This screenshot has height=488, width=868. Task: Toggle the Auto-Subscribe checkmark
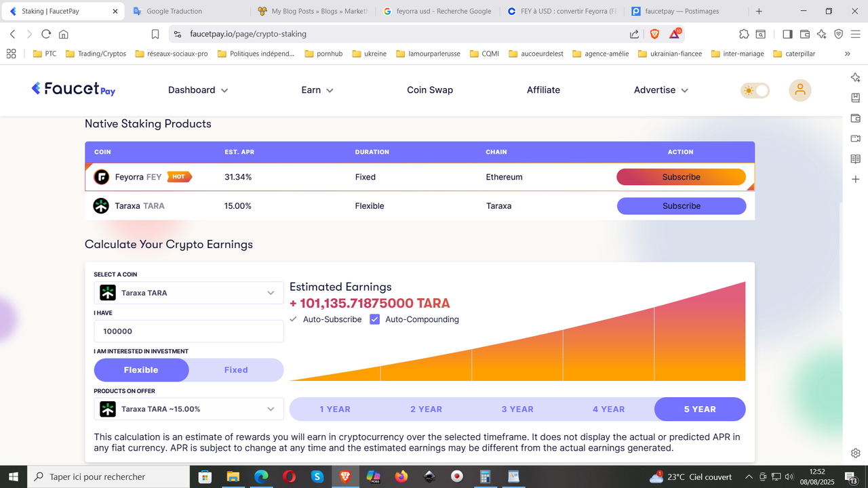point(293,319)
